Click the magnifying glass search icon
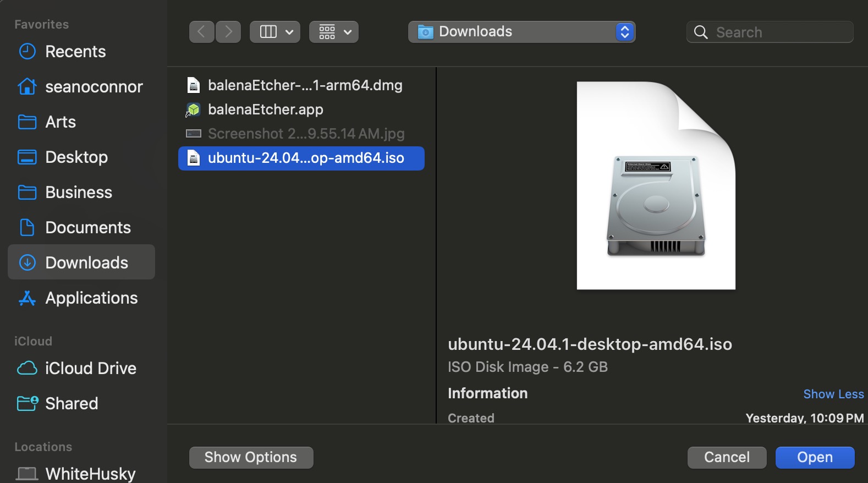The image size is (868, 483). (701, 32)
